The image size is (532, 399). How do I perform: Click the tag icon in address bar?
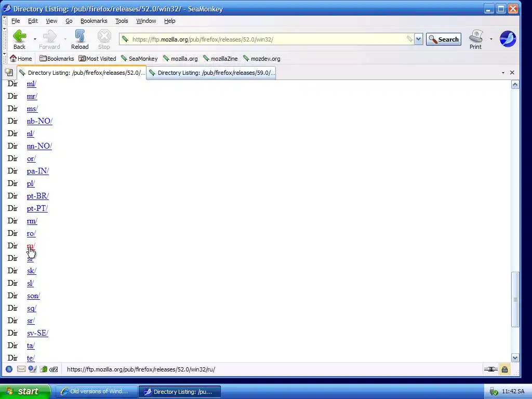[x=409, y=39]
